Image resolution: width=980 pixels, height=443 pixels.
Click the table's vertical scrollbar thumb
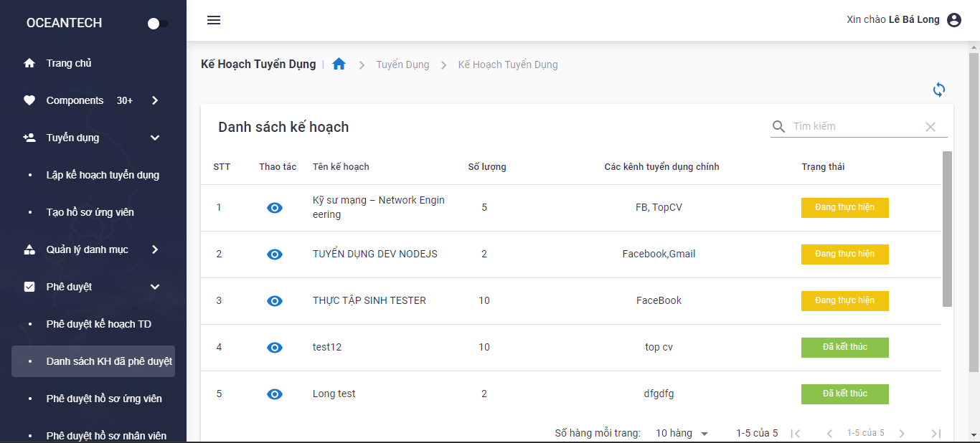[x=947, y=229]
